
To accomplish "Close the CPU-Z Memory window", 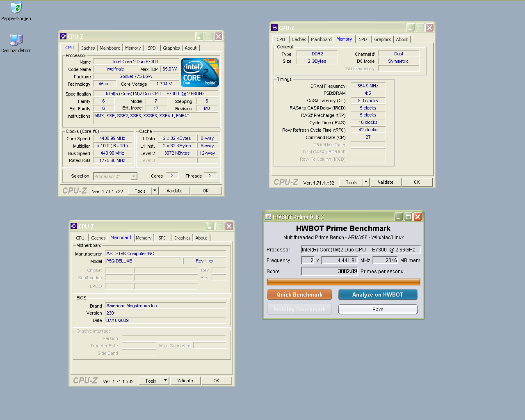I will pyautogui.click(x=429, y=27).
